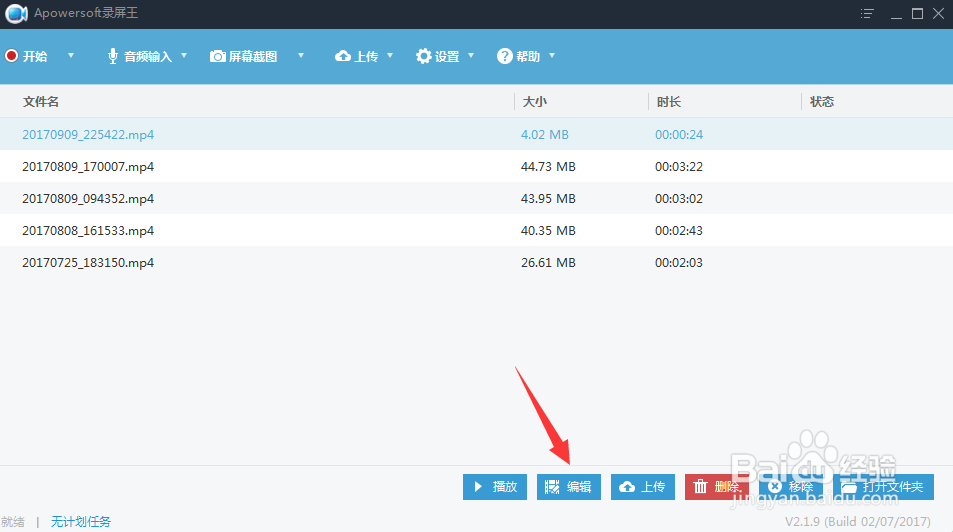This screenshot has height=532, width=953.
Task: Click the 就绪 status text
Action: click(13, 522)
